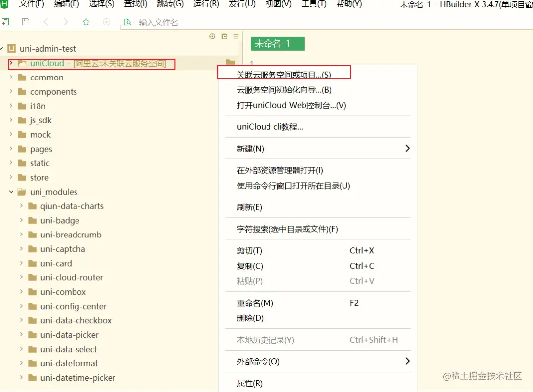Click the Save icon in the toolbar
This screenshot has width=533, height=392.
(25, 22)
